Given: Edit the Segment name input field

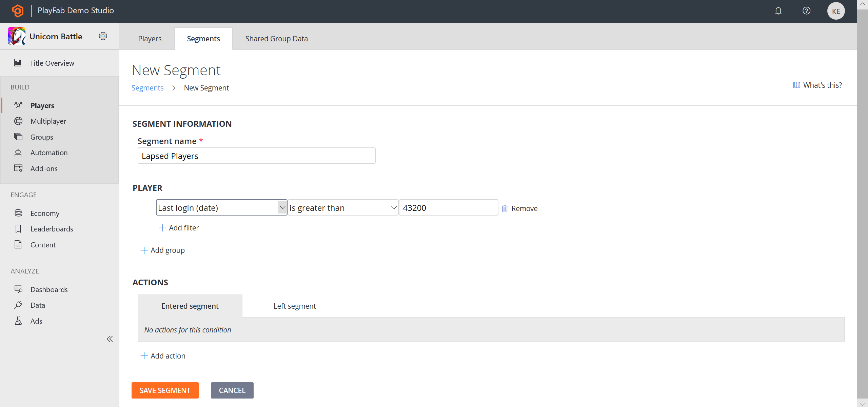Looking at the screenshot, I should (256, 156).
